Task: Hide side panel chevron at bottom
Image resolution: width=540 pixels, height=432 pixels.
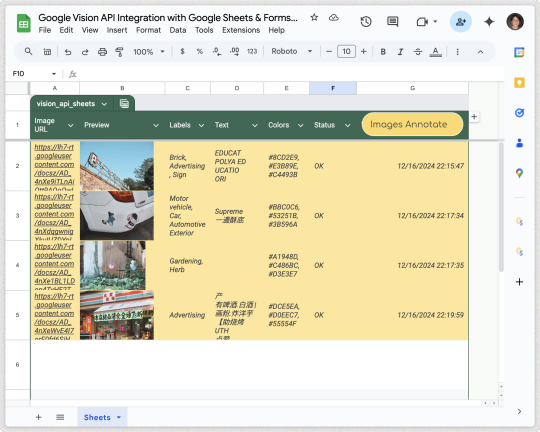Action: (519, 411)
